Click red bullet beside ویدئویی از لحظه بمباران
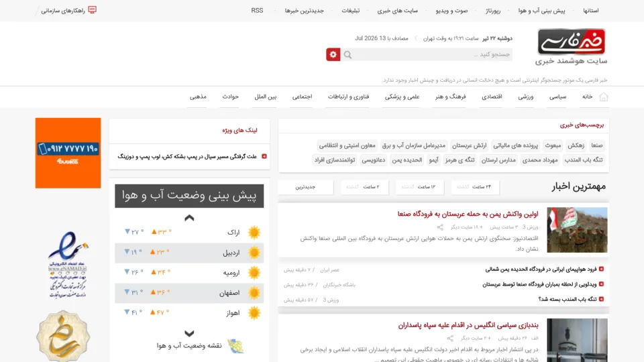644x362 pixels. (x=601, y=284)
